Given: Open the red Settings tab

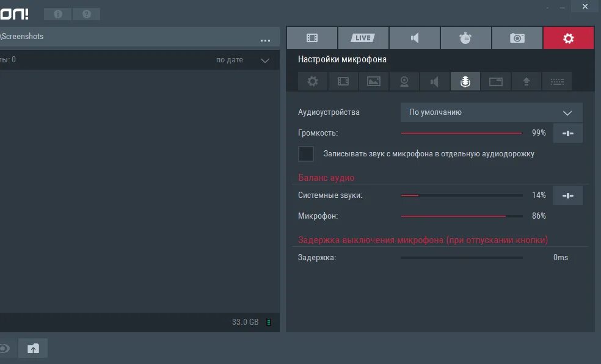Looking at the screenshot, I should (568, 37).
